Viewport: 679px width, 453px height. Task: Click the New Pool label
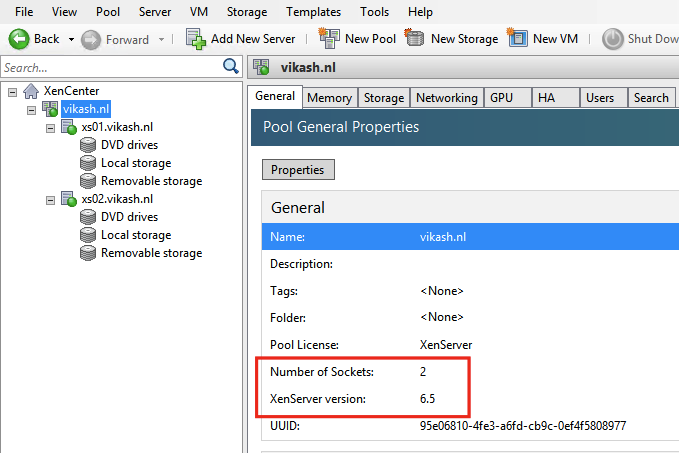370,39
